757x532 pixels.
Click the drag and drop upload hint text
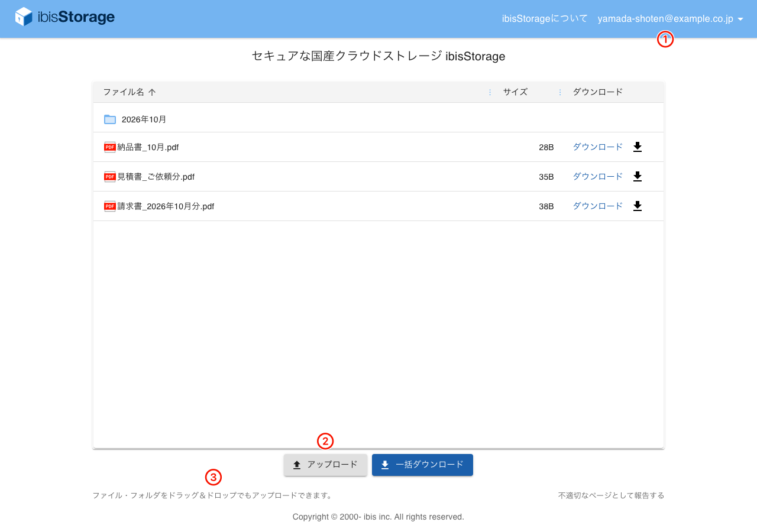[213, 495]
